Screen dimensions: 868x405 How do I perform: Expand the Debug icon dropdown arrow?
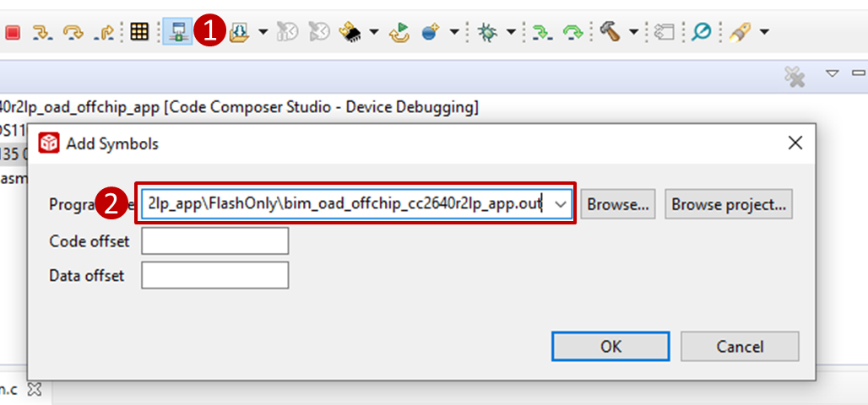click(511, 32)
